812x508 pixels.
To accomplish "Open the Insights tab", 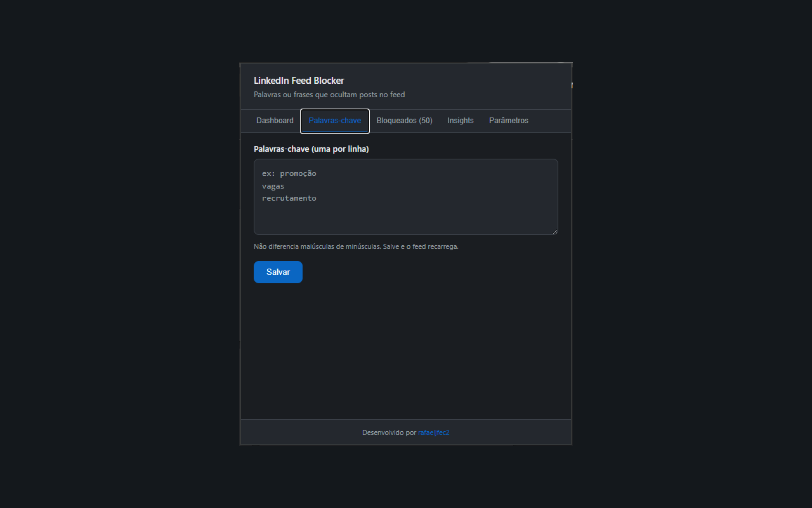I will 461,121.
